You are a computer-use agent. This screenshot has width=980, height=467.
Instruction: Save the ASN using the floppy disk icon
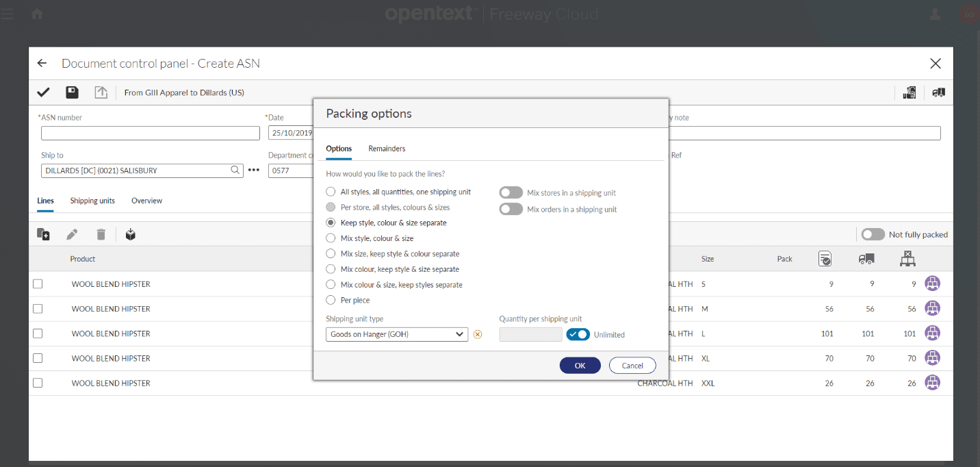[71, 92]
